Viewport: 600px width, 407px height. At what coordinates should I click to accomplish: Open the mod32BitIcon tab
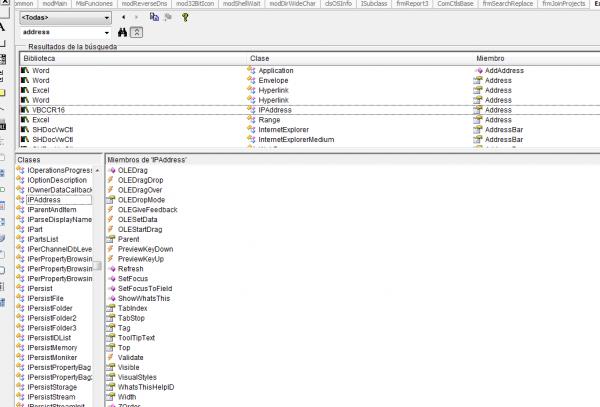(x=195, y=4)
